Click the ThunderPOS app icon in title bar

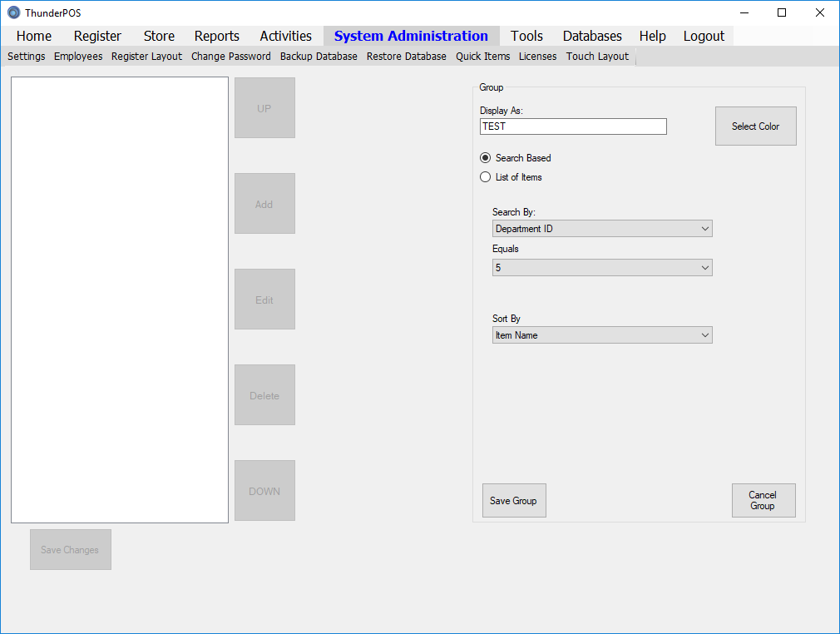(13, 12)
